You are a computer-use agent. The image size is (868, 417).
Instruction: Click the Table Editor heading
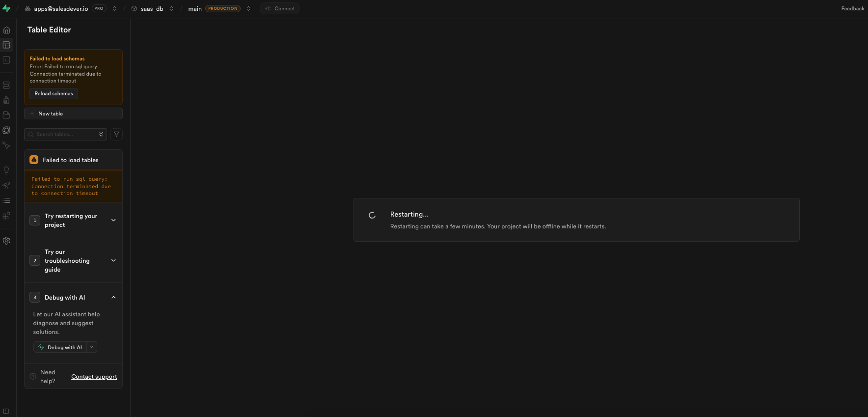(x=49, y=30)
